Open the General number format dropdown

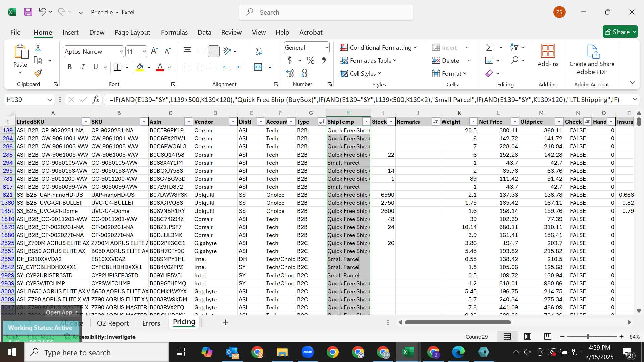point(326,47)
